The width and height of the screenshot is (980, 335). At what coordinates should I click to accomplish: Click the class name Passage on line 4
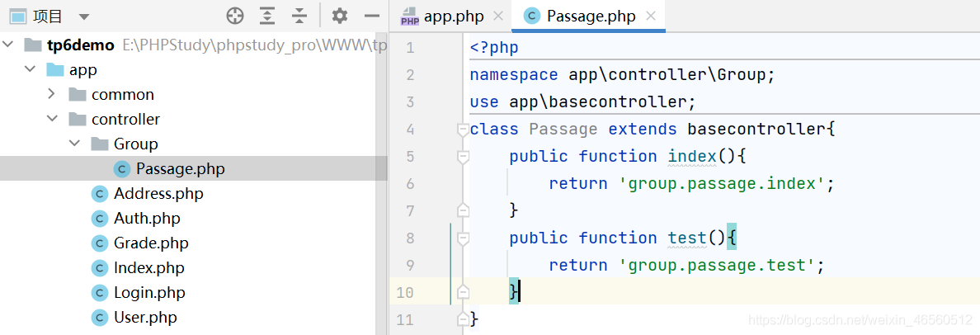click(563, 130)
